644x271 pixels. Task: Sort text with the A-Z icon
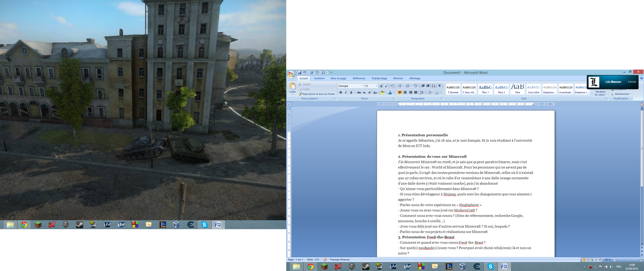[434, 86]
